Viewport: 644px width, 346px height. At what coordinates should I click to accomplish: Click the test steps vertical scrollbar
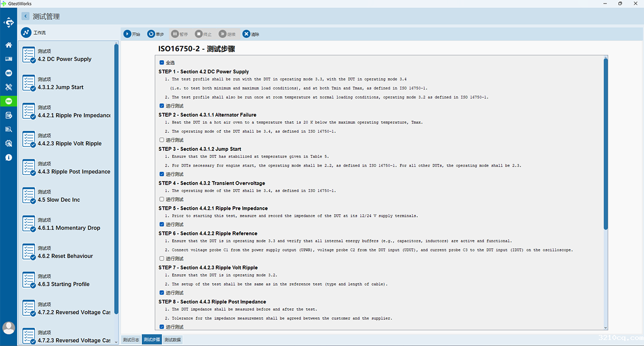[x=606, y=143]
